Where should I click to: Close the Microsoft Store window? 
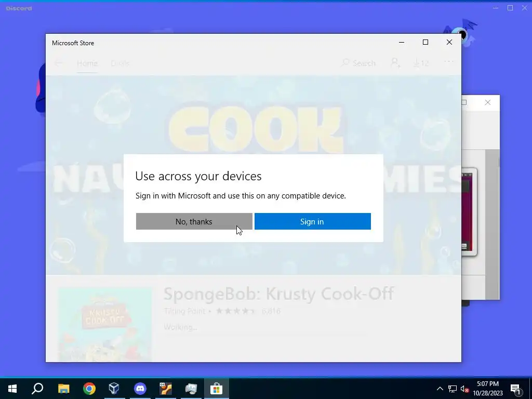[449, 43]
